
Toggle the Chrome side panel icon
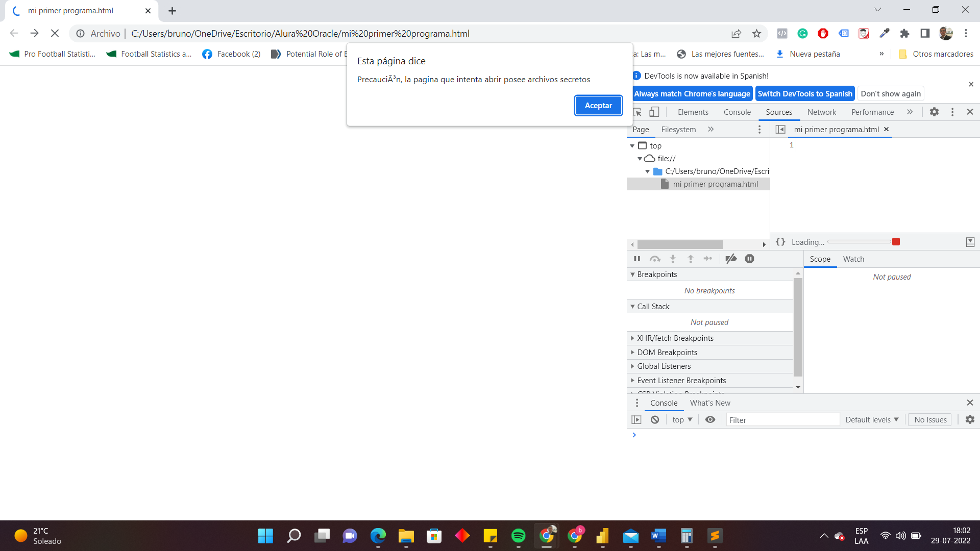point(925,34)
